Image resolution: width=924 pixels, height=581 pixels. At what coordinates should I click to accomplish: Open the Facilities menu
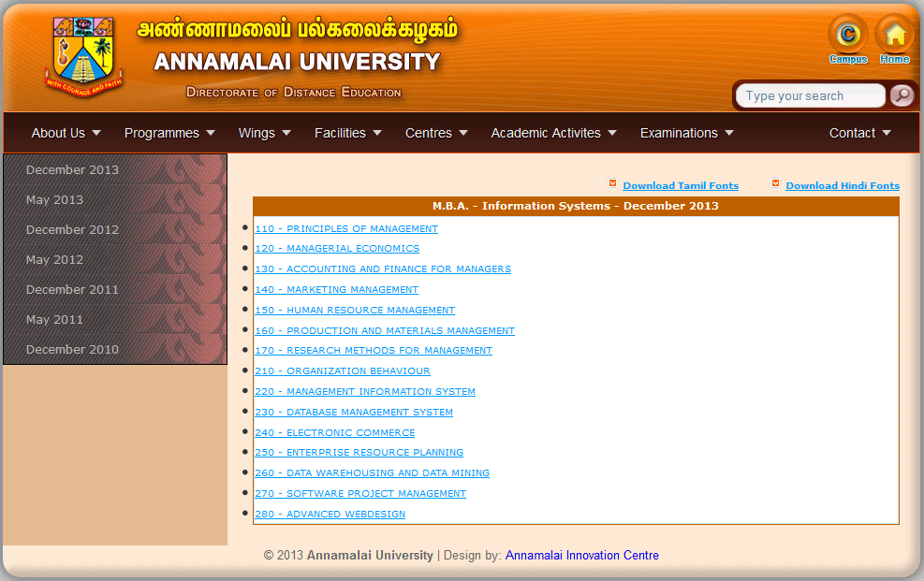pos(340,133)
